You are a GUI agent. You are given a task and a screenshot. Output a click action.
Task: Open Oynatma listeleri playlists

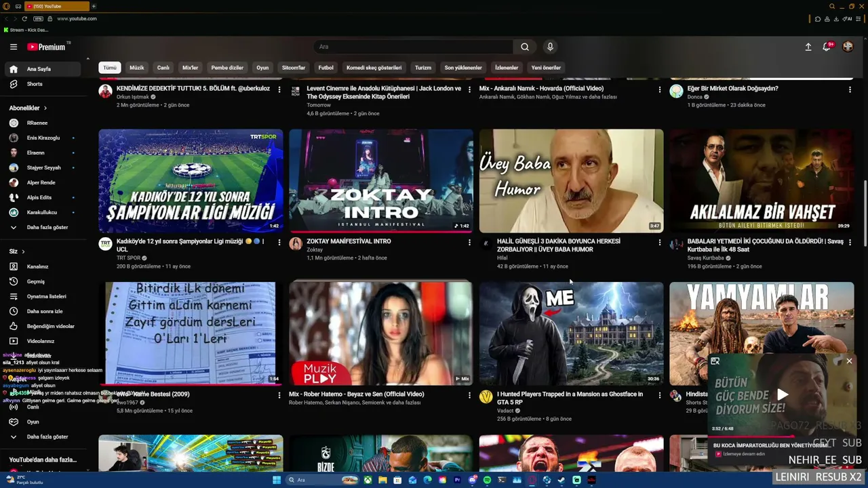tap(43, 296)
